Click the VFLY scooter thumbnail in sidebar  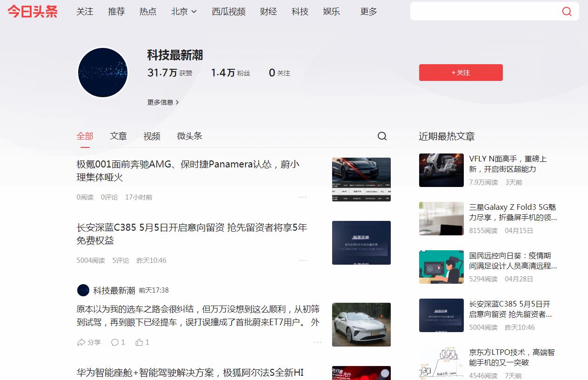(441, 170)
